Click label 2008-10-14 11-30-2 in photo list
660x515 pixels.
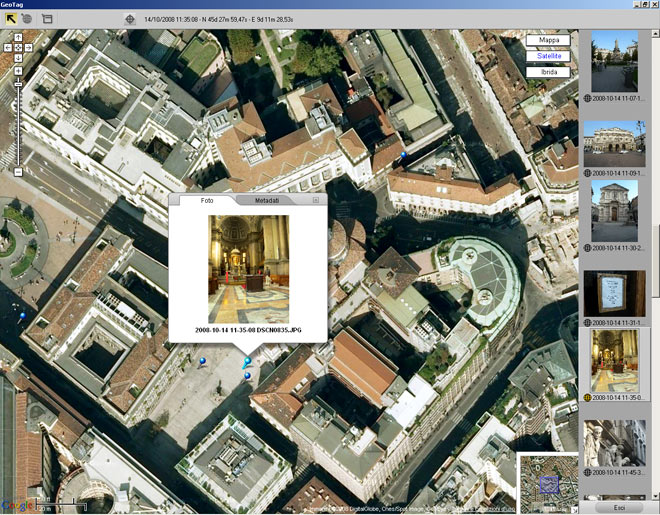[x=618, y=248]
